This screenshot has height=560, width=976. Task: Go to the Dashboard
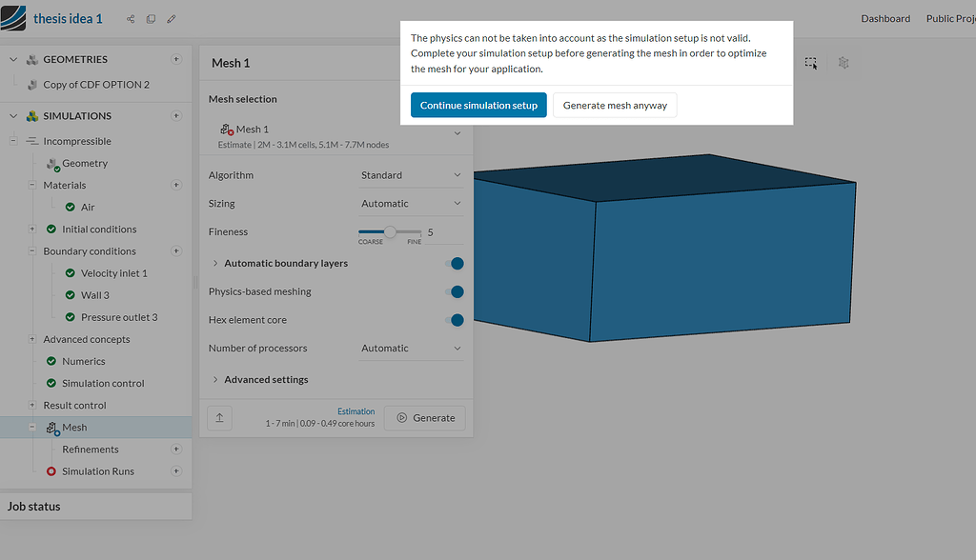(x=885, y=17)
